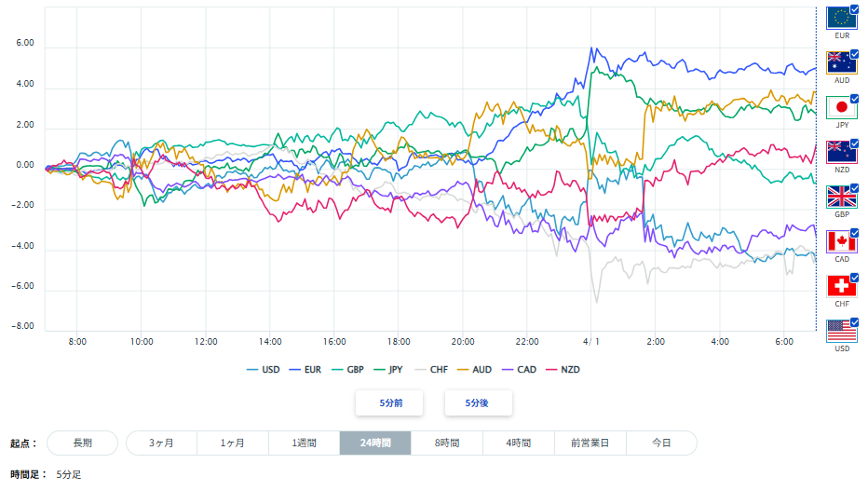Viewport: 868px width, 491px height.
Task: Select the 3ヶ月 period tab
Action: pyautogui.click(x=162, y=443)
